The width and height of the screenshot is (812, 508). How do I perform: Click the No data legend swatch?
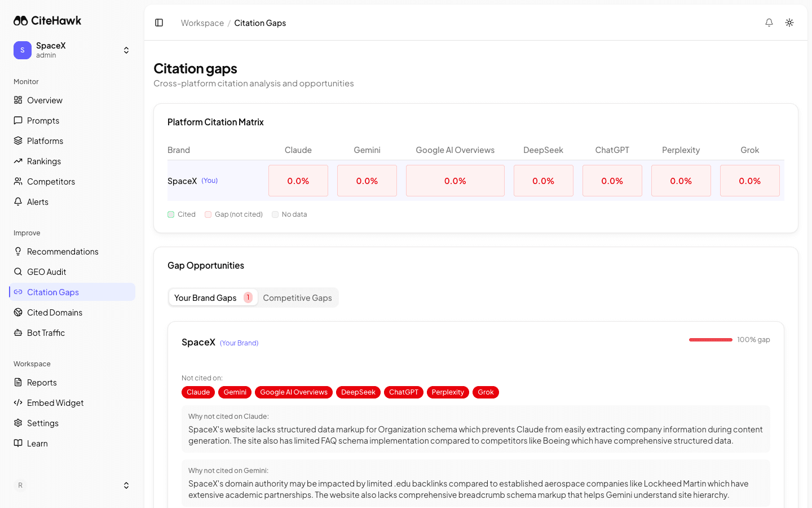coord(275,214)
